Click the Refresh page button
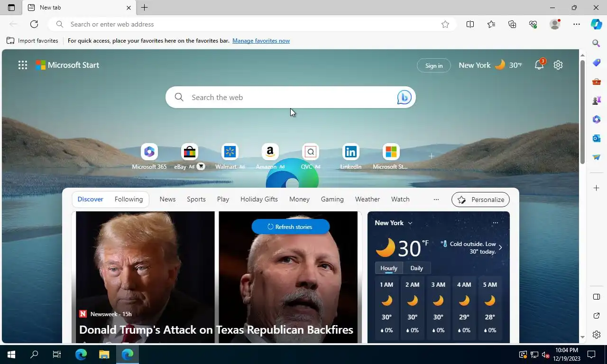607x364 pixels. click(34, 24)
